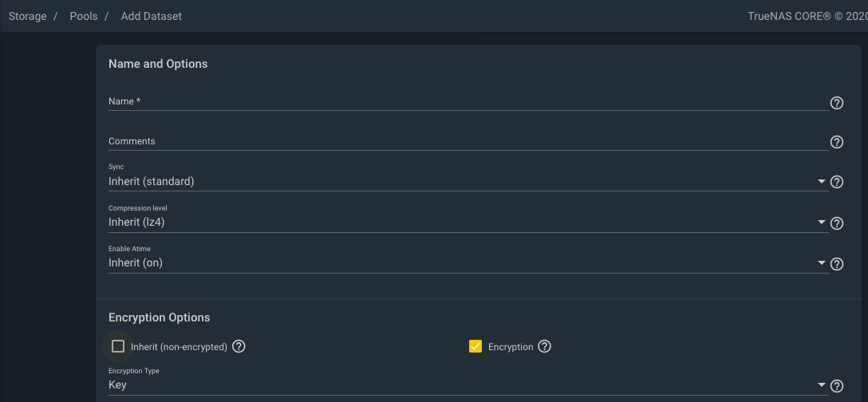Click help icon beside Encryption checkbox
Screen dimensions: 868x402
point(545,347)
